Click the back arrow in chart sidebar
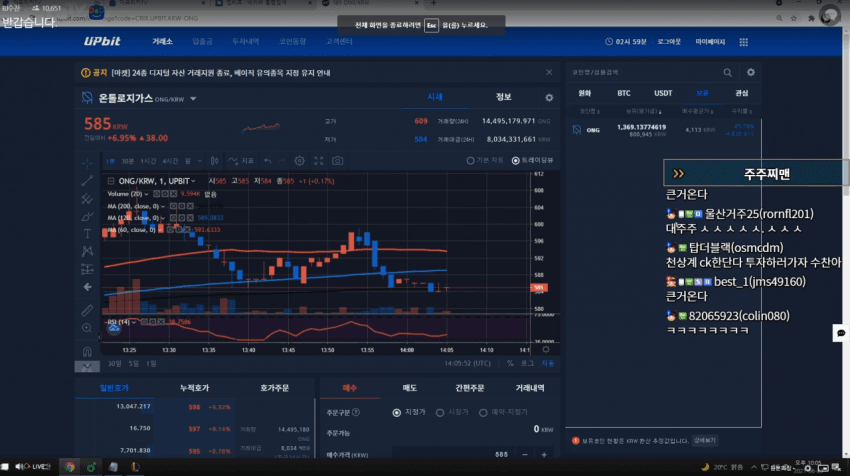Screen dimensions: 850x476 (x=87, y=287)
